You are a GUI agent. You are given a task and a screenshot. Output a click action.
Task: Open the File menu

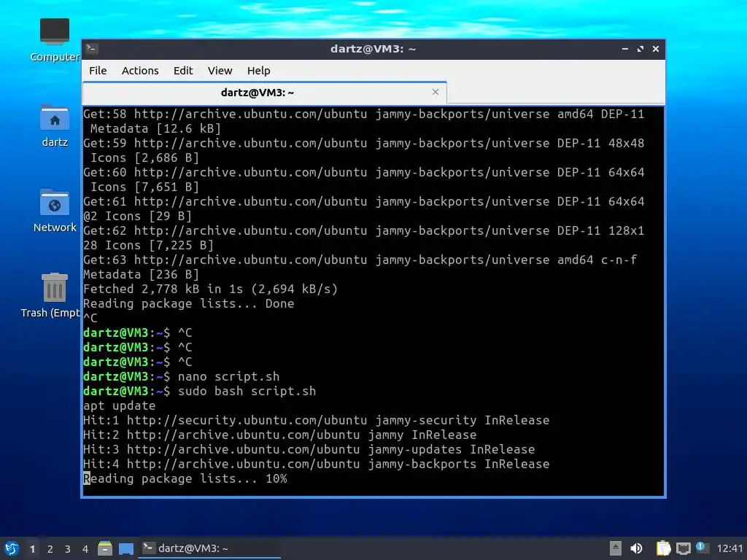[98, 71]
